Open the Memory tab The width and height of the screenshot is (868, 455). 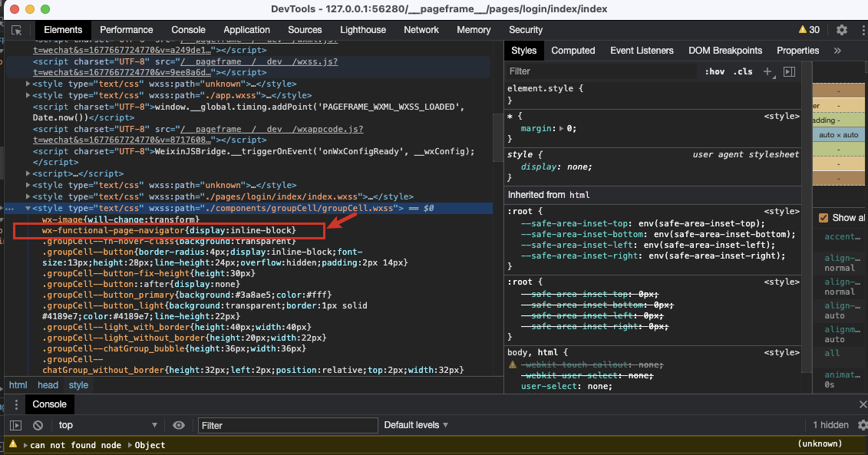(474, 30)
